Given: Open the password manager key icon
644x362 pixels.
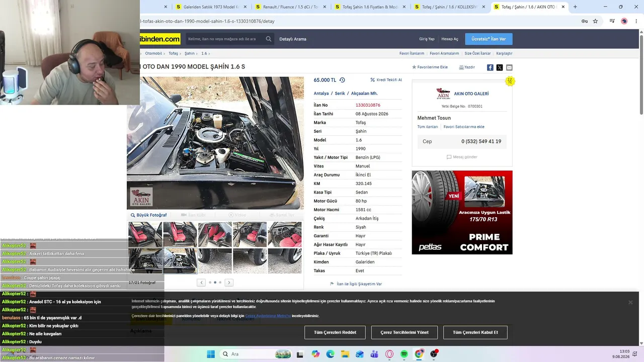Looking at the screenshot, I should click(x=585, y=21).
